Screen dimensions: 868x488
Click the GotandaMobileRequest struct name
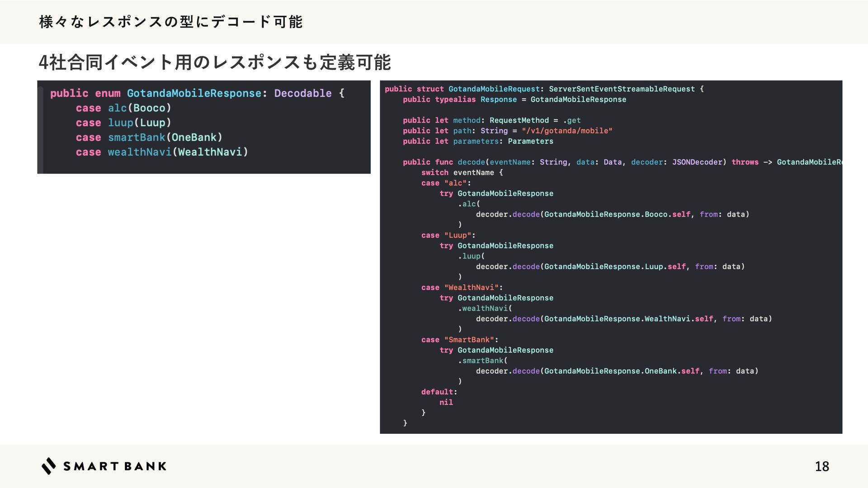pyautogui.click(x=494, y=89)
